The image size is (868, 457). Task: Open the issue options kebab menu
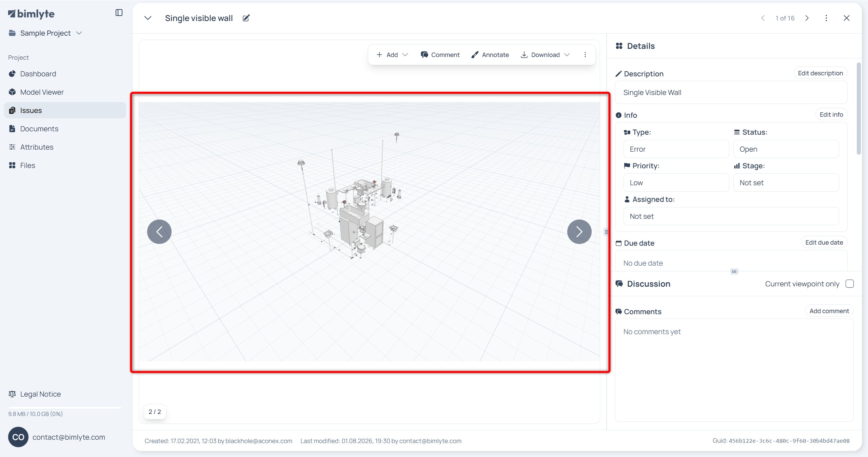(x=826, y=18)
